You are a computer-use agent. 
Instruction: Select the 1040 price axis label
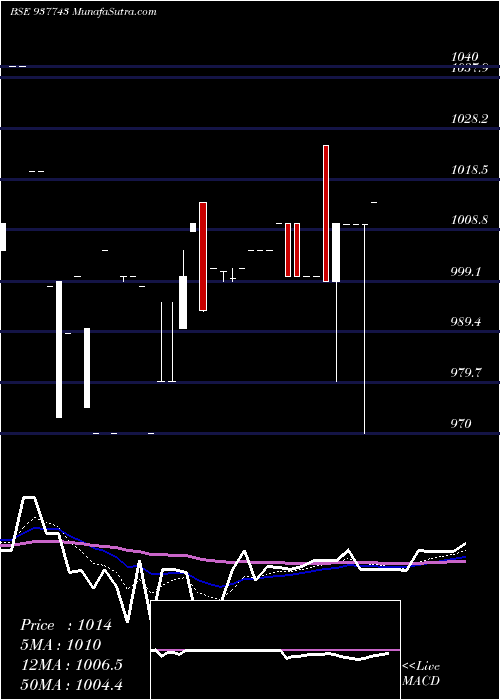pos(465,57)
